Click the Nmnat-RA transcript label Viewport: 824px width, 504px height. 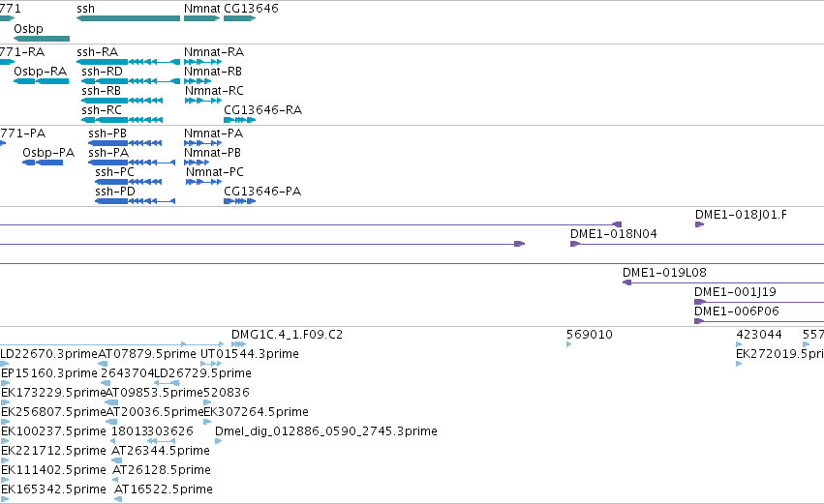pos(214,52)
